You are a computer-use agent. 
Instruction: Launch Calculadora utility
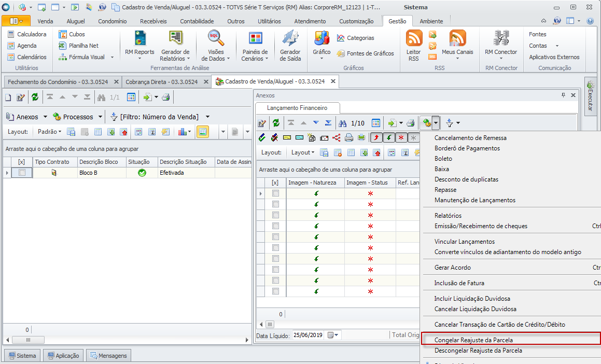click(27, 34)
